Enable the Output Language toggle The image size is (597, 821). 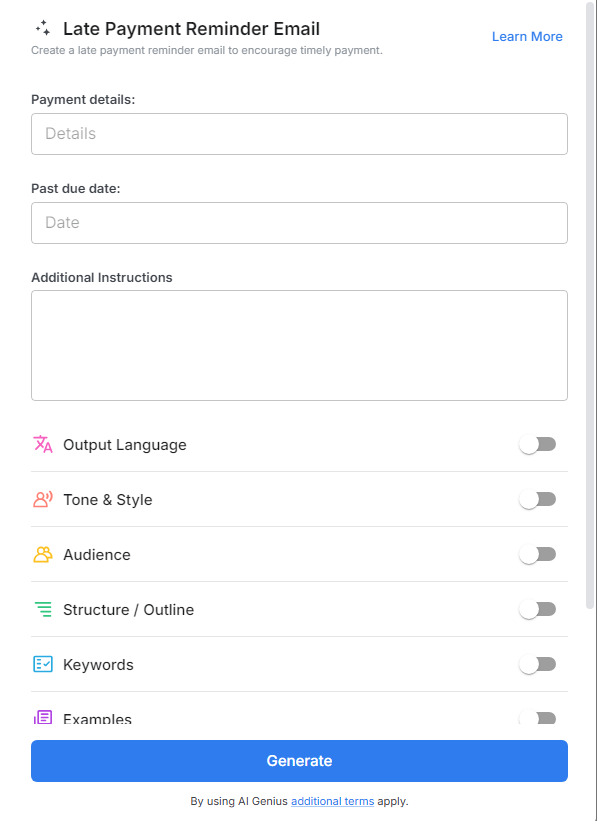pos(538,444)
